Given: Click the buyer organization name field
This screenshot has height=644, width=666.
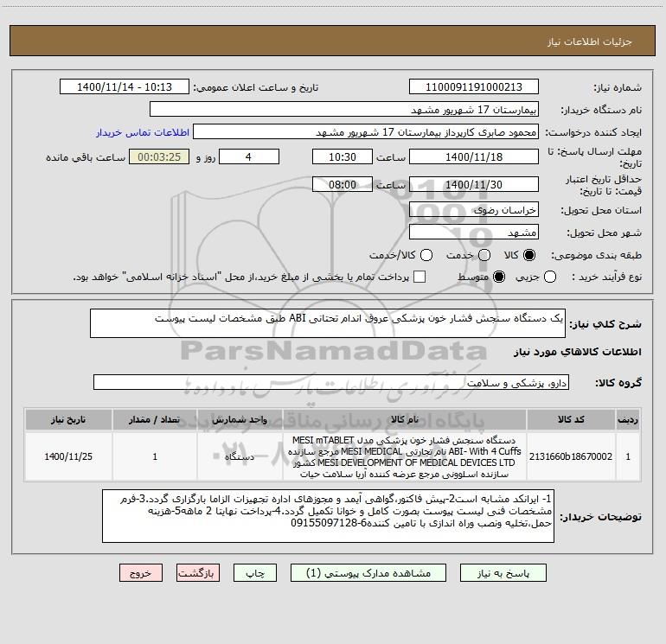Looking at the screenshot, I should click(x=344, y=109).
